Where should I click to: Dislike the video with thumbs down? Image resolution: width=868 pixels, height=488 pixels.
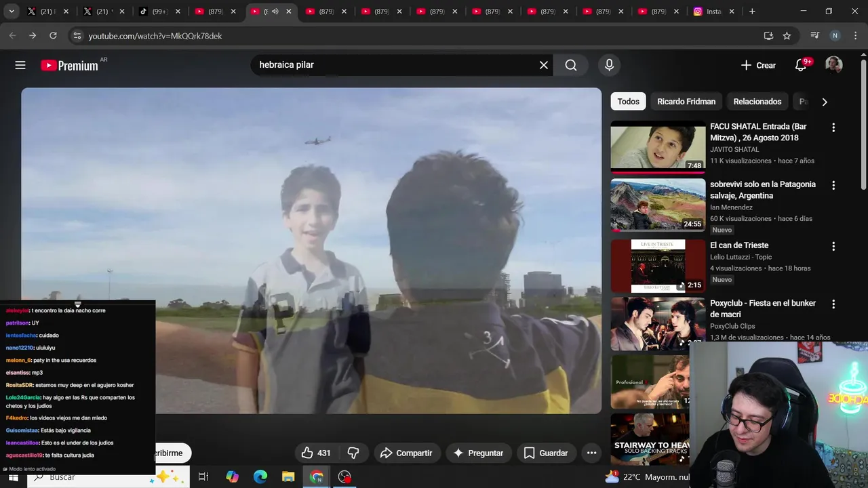click(353, 453)
